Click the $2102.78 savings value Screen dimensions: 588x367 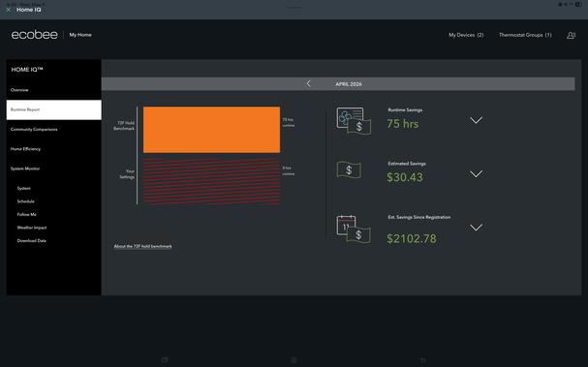point(412,239)
